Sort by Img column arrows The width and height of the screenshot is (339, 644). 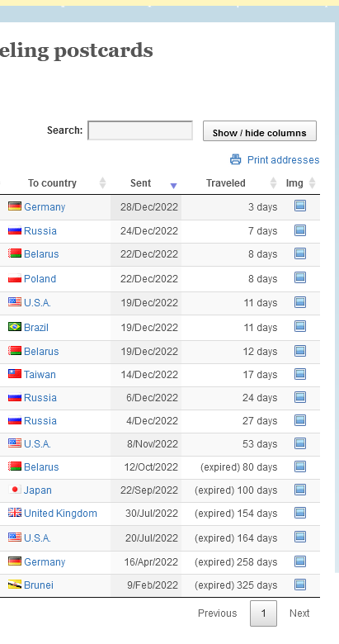pos(312,183)
